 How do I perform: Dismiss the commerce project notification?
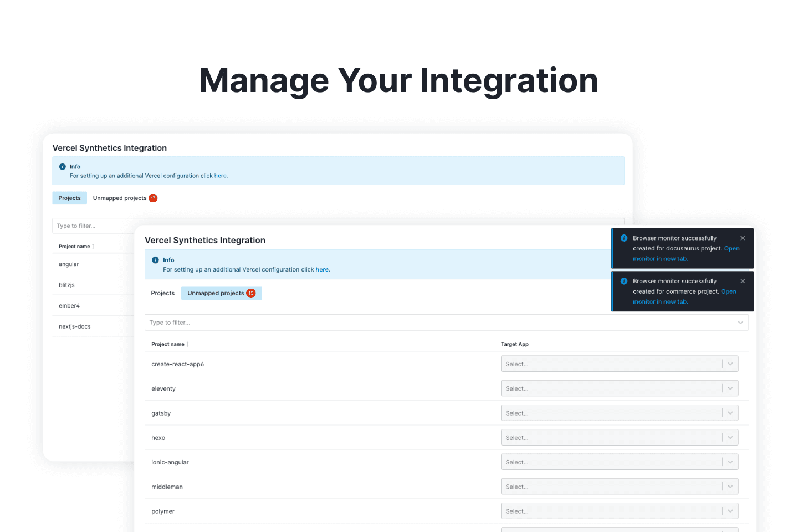point(743,282)
